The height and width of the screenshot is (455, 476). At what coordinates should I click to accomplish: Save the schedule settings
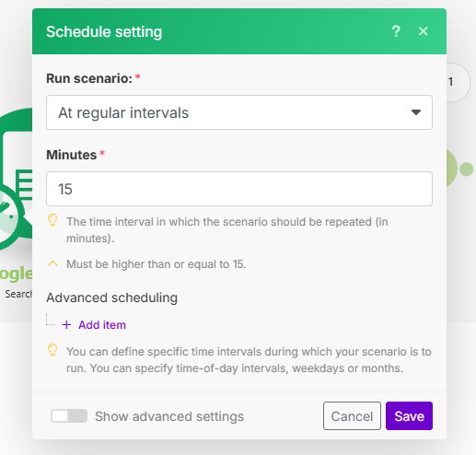pyautogui.click(x=409, y=416)
